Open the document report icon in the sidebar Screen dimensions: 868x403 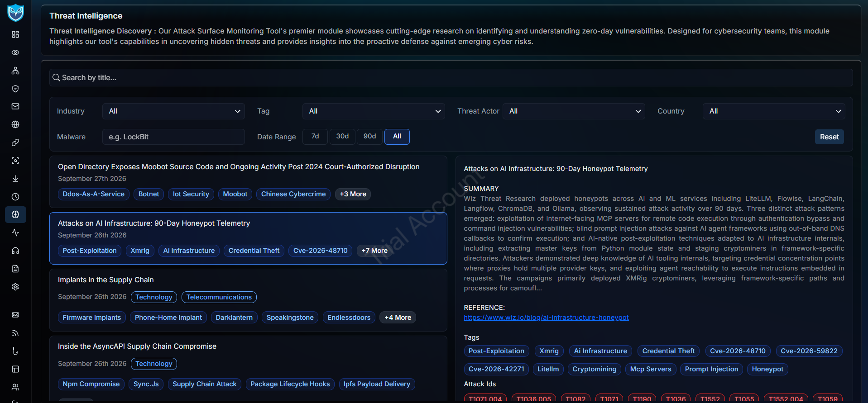click(x=15, y=269)
